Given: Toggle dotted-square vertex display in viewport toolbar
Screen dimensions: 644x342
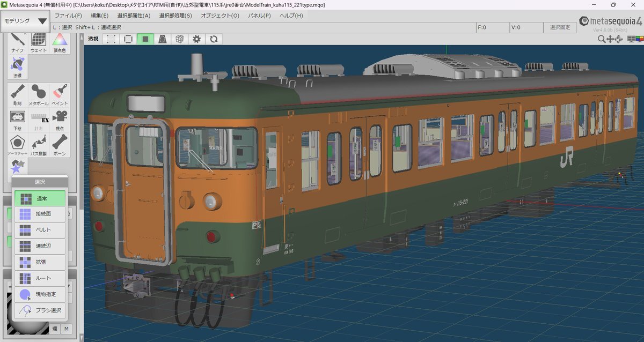Looking at the screenshot, I should (x=111, y=39).
